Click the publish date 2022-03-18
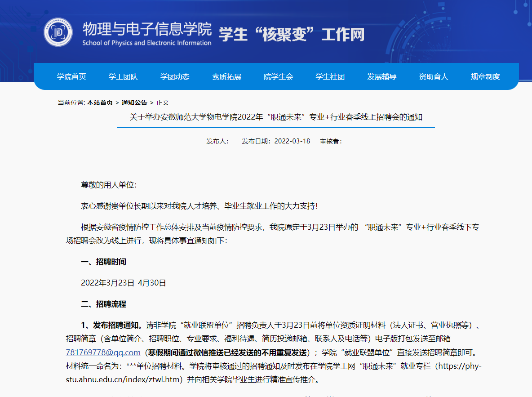This screenshot has width=532, height=397. [x=292, y=141]
